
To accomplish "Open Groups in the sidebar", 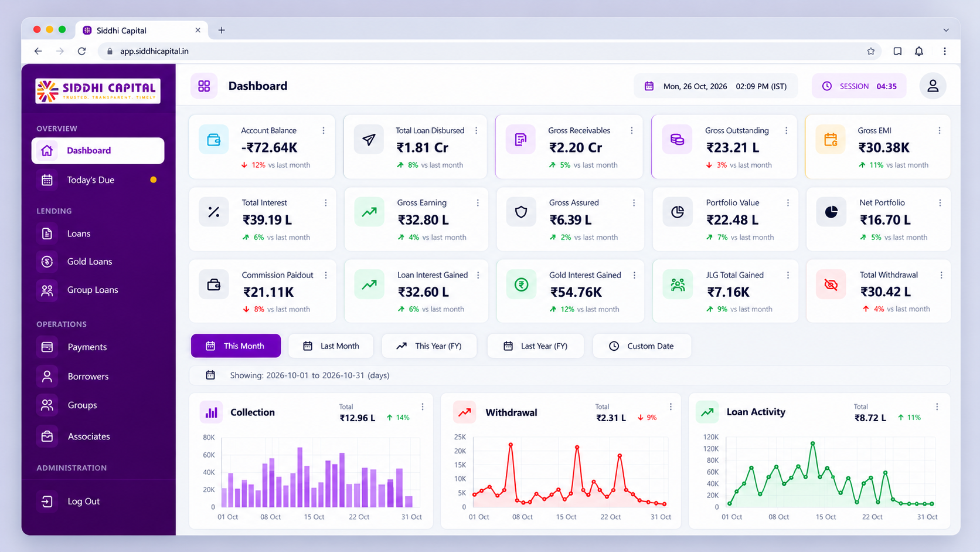I will 98,405.
